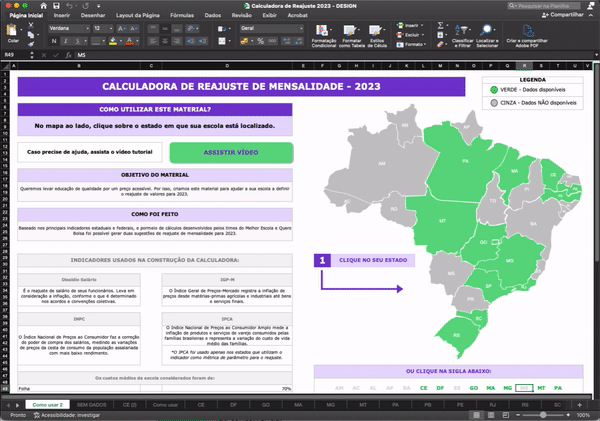The height and width of the screenshot is (421, 600).
Task: Switch to normal view in status bar
Action: point(476,415)
